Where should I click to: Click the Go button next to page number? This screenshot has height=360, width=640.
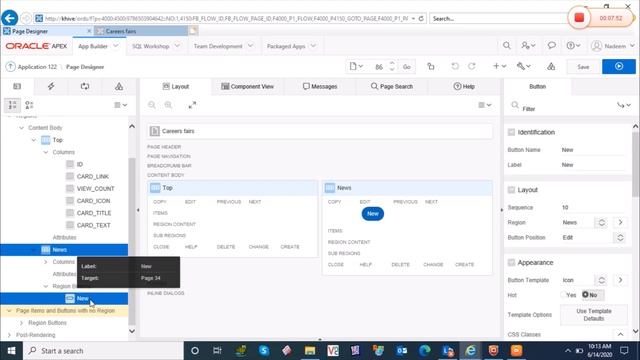(407, 67)
